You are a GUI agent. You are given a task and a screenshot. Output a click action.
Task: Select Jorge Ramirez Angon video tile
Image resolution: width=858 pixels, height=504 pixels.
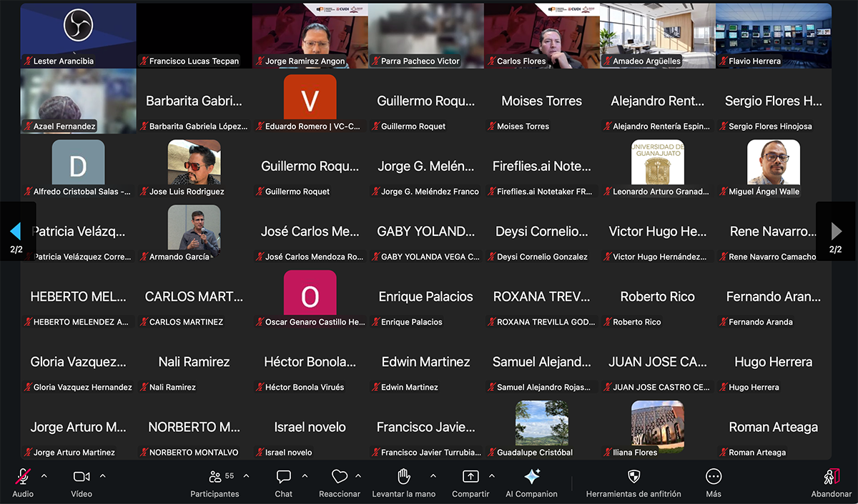310,34
